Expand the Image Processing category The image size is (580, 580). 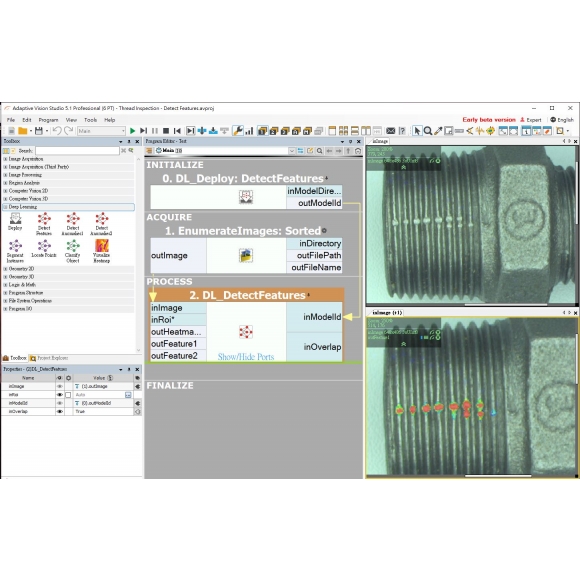[6, 175]
